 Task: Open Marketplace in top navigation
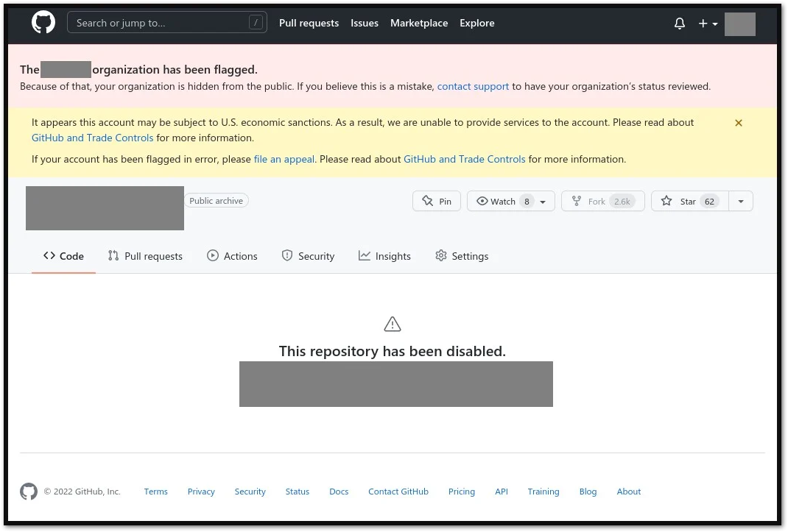[x=419, y=23]
